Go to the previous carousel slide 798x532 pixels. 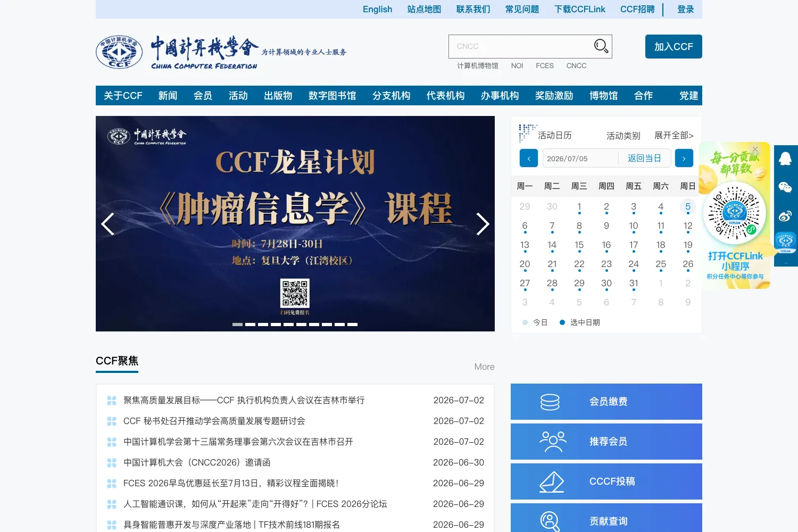click(107, 224)
